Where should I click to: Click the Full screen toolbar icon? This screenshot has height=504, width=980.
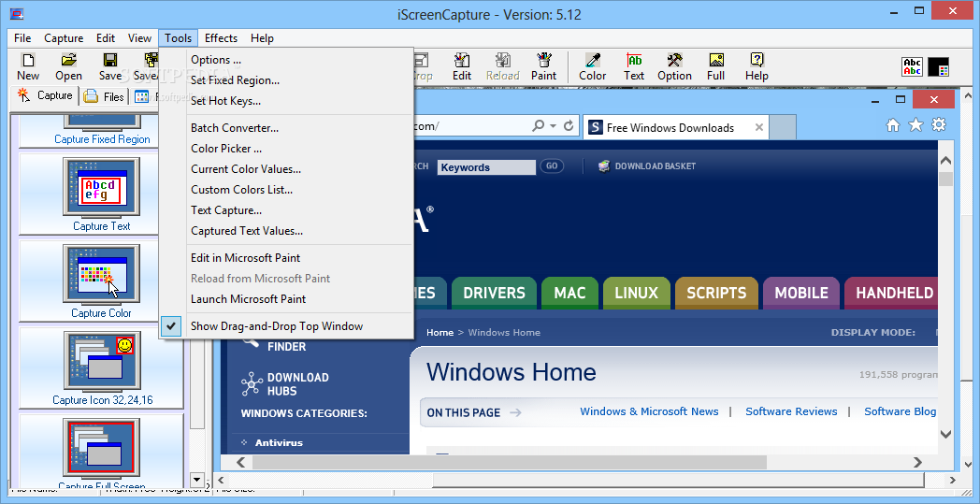point(715,67)
